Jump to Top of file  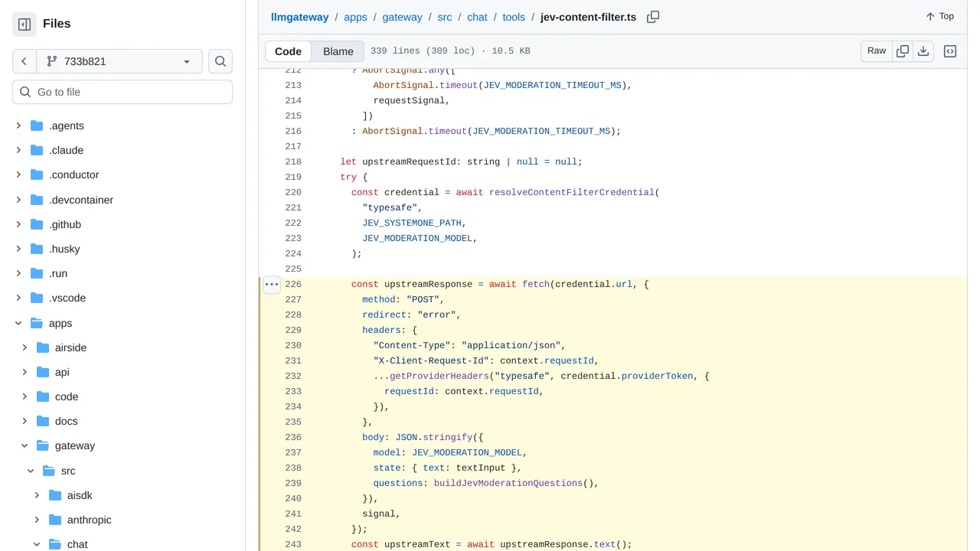[939, 16]
